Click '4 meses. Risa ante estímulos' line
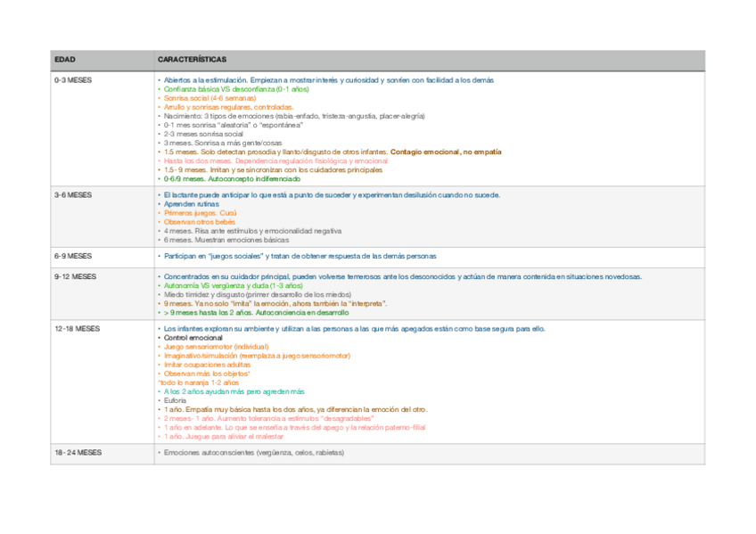 (x=252, y=231)
